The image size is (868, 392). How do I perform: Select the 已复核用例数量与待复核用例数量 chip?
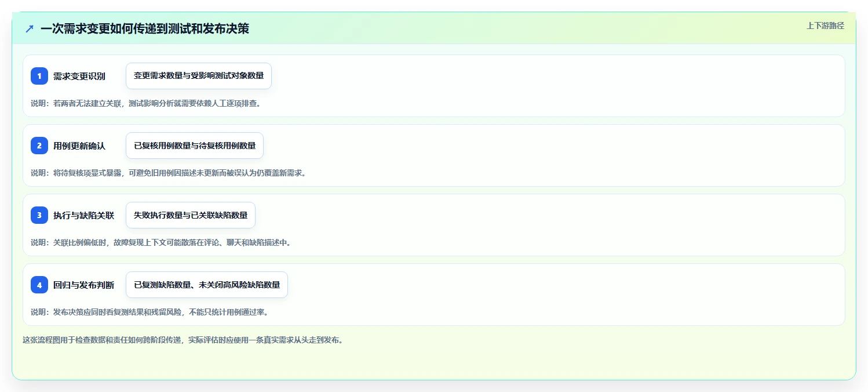click(195, 146)
